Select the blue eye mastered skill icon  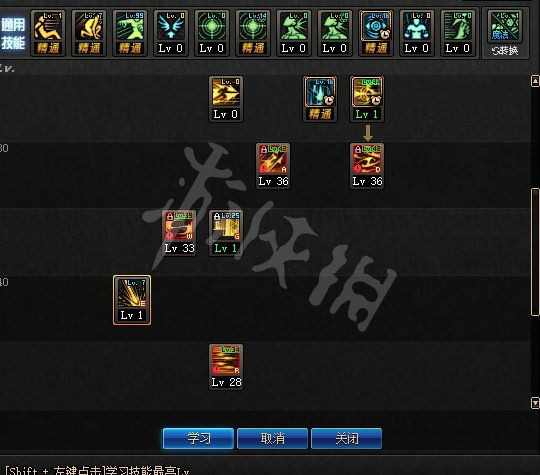coord(376,33)
